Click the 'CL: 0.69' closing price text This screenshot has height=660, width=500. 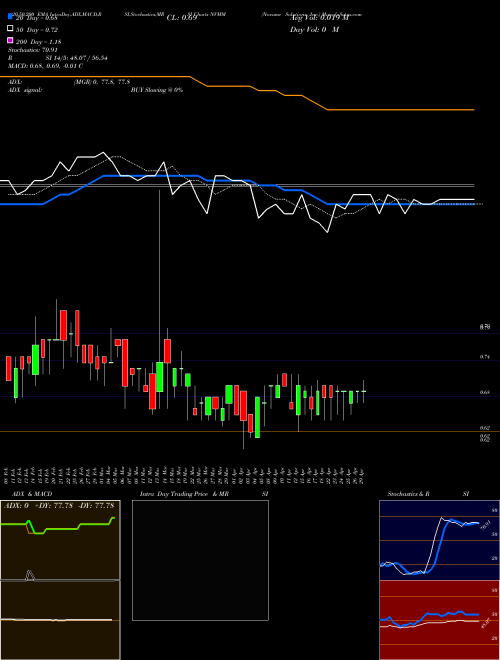tap(182, 18)
